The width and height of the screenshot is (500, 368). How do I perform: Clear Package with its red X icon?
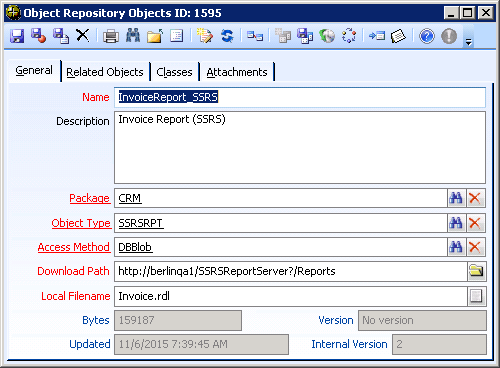(475, 198)
